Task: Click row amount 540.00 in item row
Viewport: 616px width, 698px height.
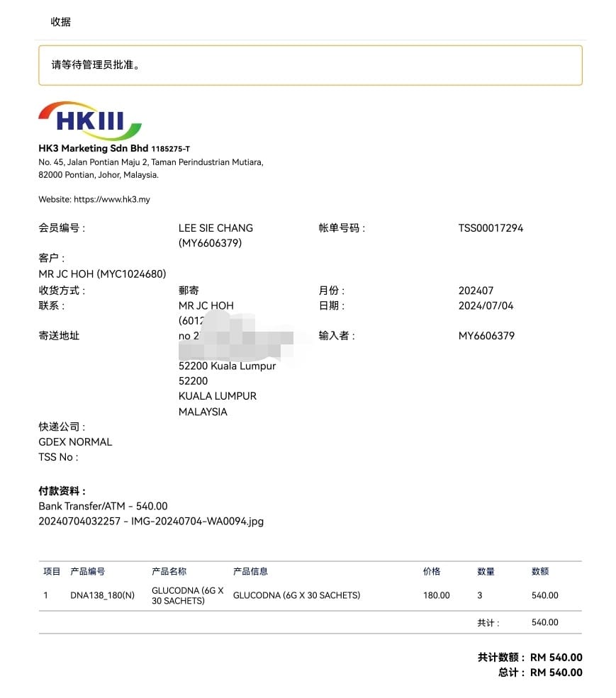Action: click(x=544, y=596)
